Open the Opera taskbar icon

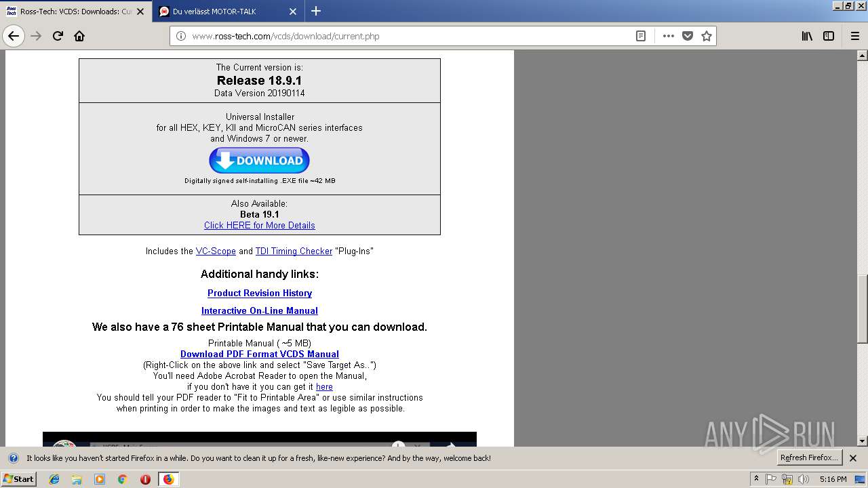145,479
